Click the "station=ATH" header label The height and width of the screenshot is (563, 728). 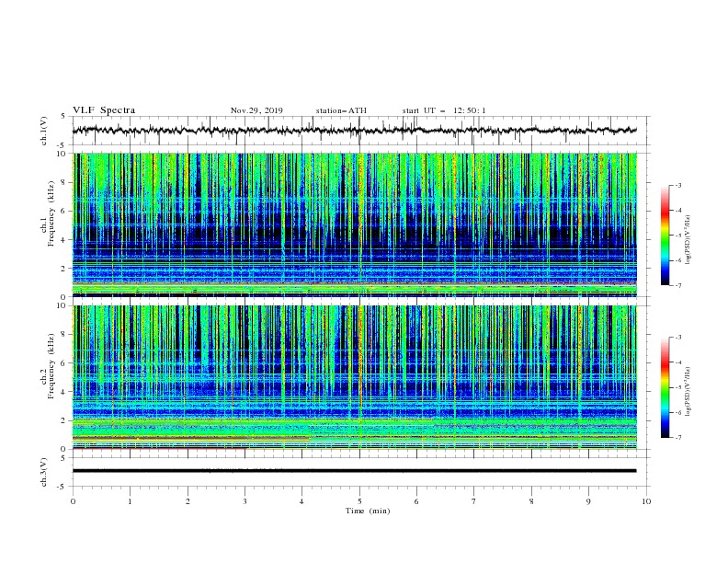[341, 110]
